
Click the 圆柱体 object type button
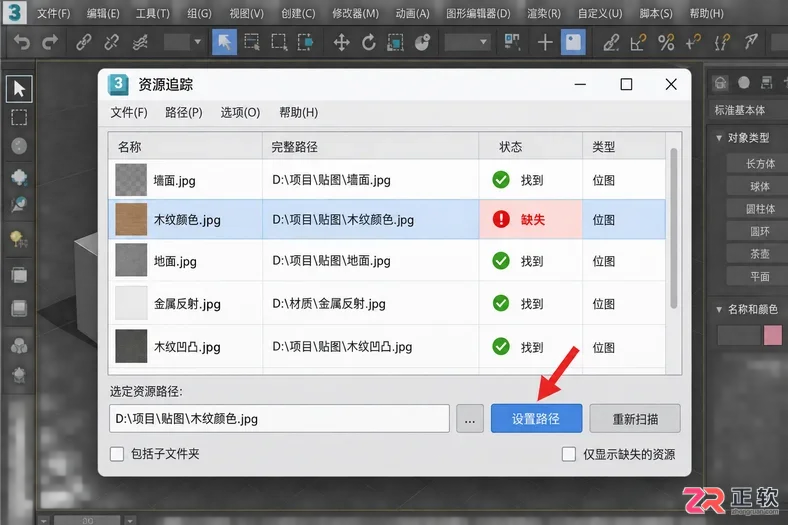point(759,209)
